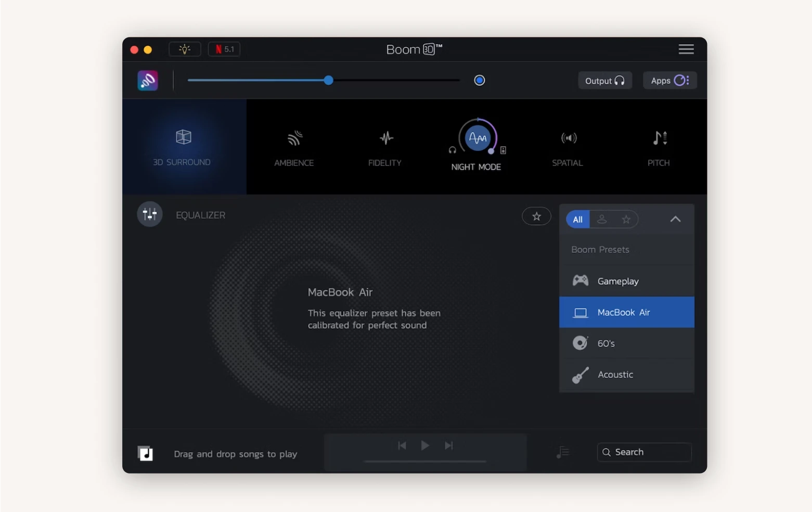Click the Netflix 5.1 button

(x=224, y=49)
